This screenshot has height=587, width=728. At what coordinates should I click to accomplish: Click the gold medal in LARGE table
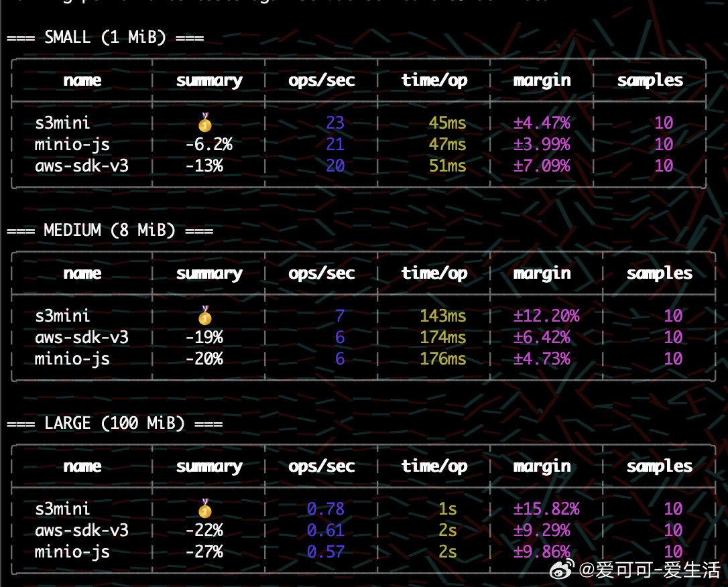point(204,509)
